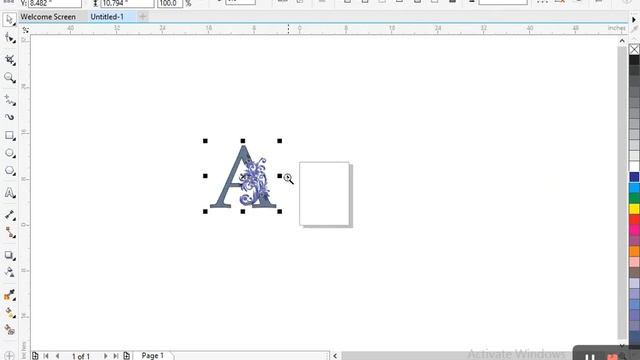
Task: Apply the dark navy blue swatch
Action: pos(634,177)
